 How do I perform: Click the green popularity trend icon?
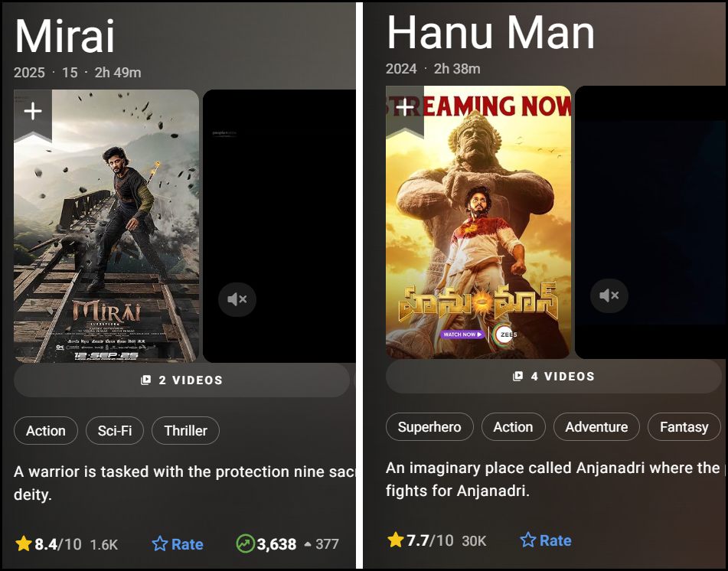(245, 543)
